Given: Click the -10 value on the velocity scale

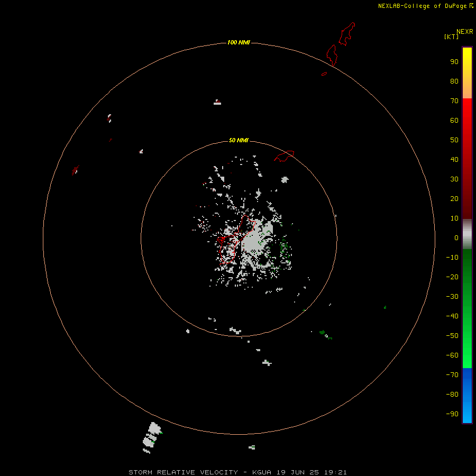Looking at the screenshot, I should (x=452, y=258).
